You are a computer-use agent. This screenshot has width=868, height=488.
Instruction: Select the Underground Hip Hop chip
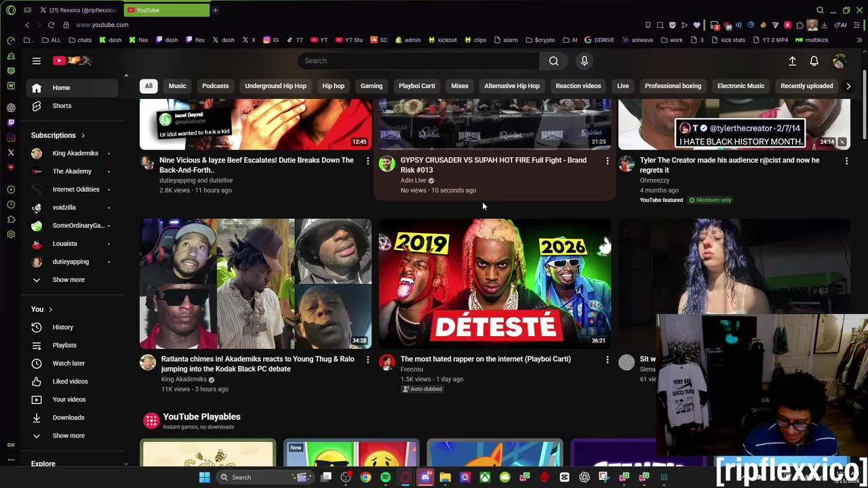[x=275, y=86]
